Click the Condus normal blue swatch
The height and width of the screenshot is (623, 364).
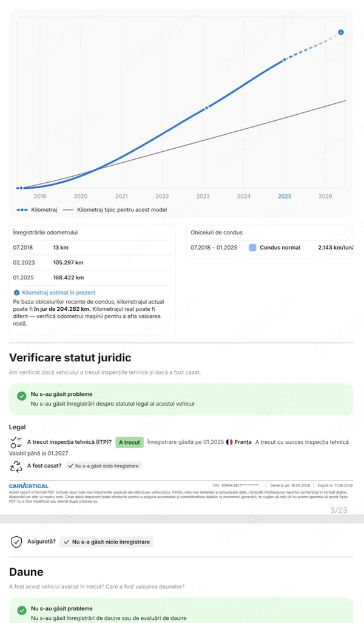[252, 248]
